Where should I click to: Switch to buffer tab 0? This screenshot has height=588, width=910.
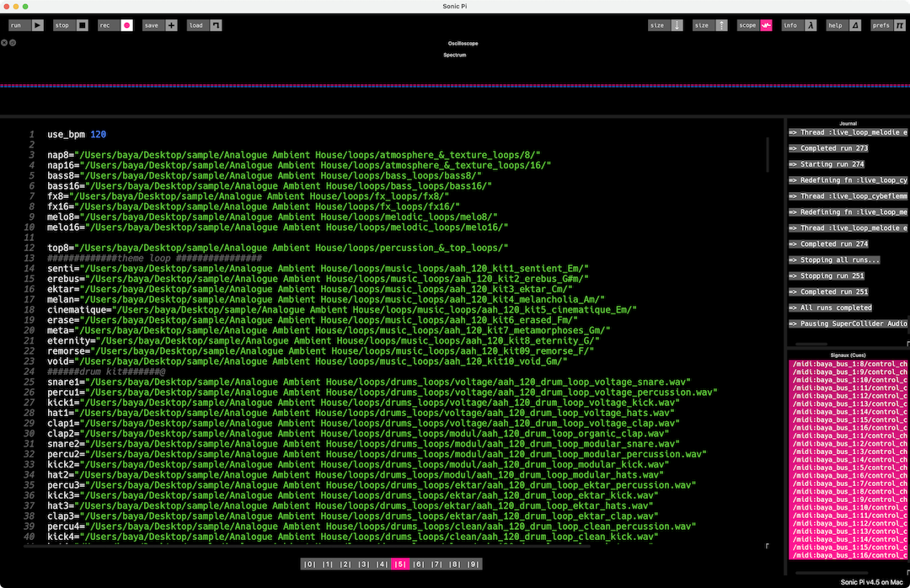pyautogui.click(x=310, y=564)
